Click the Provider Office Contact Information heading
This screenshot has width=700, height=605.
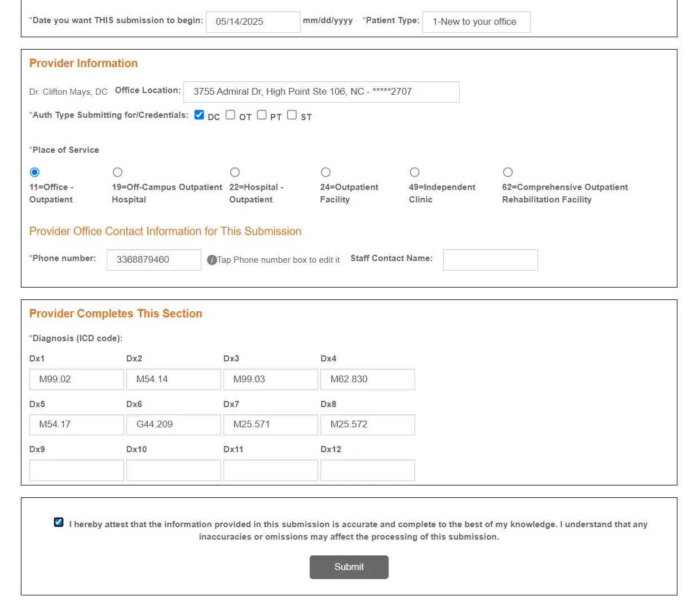coord(165,231)
